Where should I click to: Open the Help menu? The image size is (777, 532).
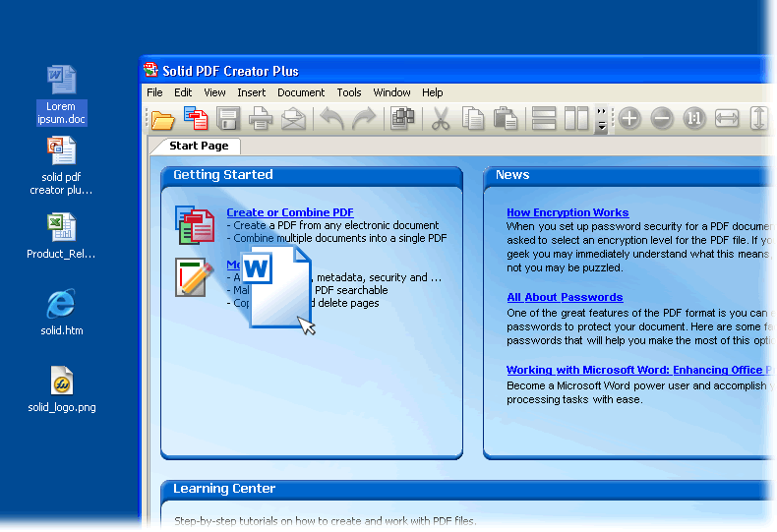pos(432,92)
